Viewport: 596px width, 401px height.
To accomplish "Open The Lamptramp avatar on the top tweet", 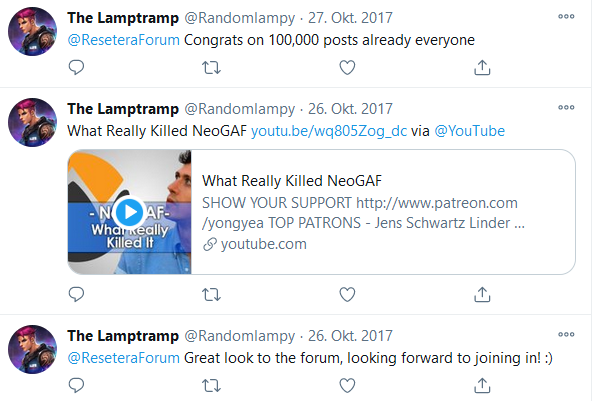I will (x=33, y=32).
